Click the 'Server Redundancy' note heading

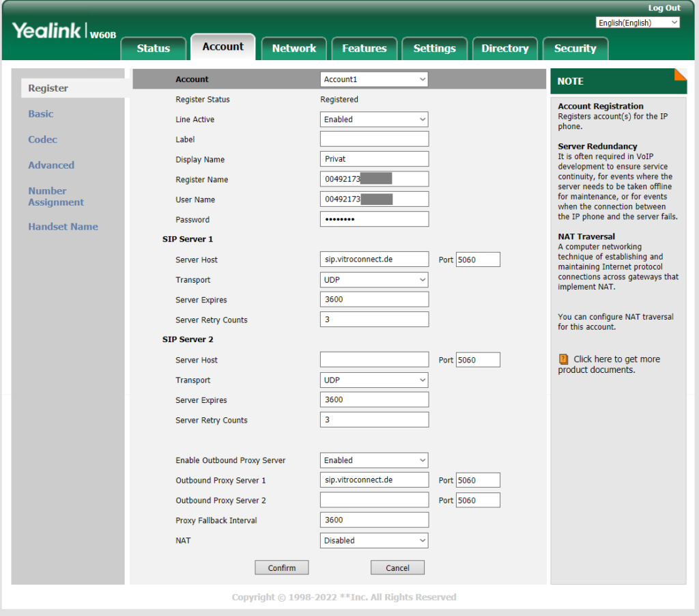pos(597,146)
